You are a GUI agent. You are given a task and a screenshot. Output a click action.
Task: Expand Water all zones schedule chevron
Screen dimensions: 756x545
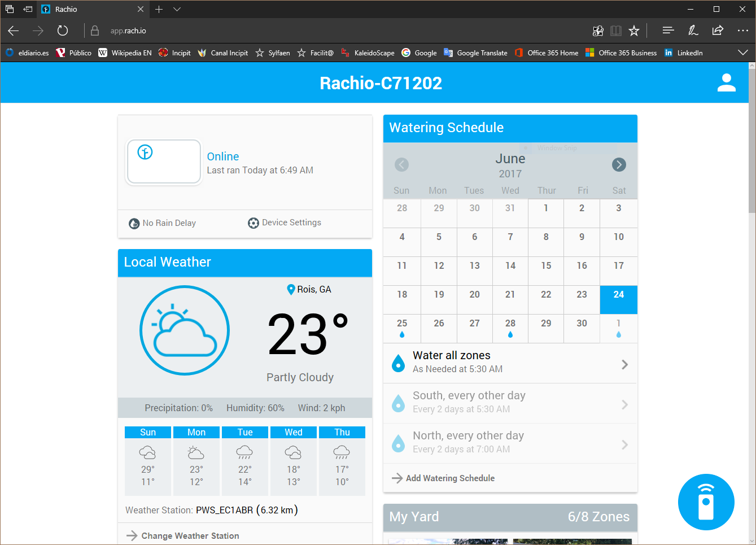coord(624,364)
